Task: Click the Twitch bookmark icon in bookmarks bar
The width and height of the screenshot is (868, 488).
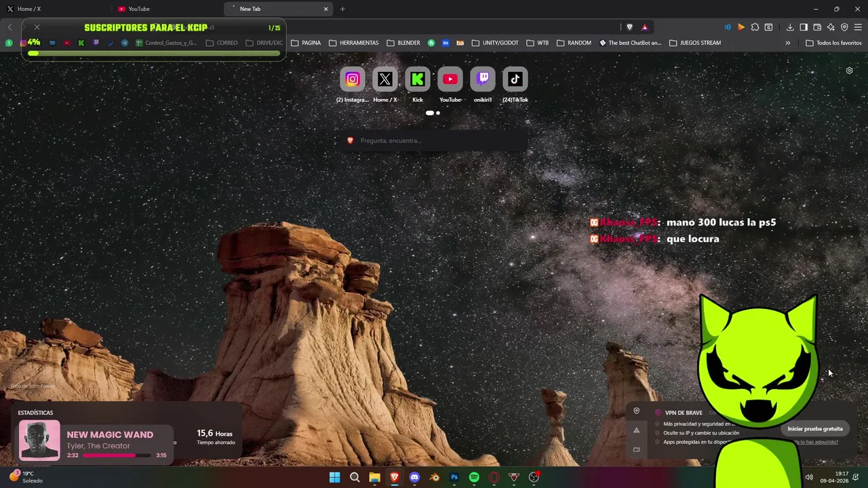Action: point(96,43)
